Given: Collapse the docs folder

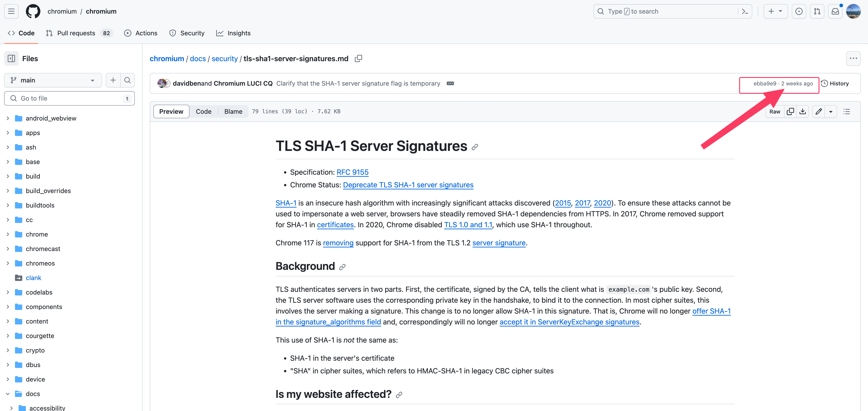Looking at the screenshot, I should tap(32, 394).
